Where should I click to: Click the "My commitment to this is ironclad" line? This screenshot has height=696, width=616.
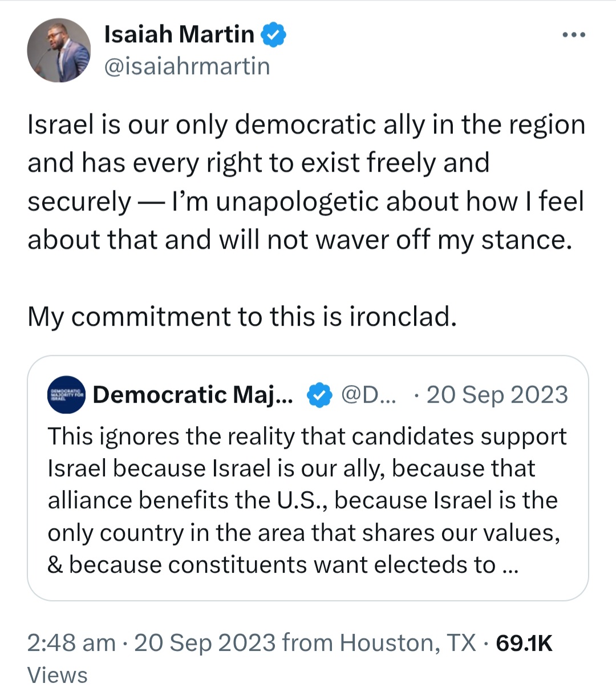point(242,316)
